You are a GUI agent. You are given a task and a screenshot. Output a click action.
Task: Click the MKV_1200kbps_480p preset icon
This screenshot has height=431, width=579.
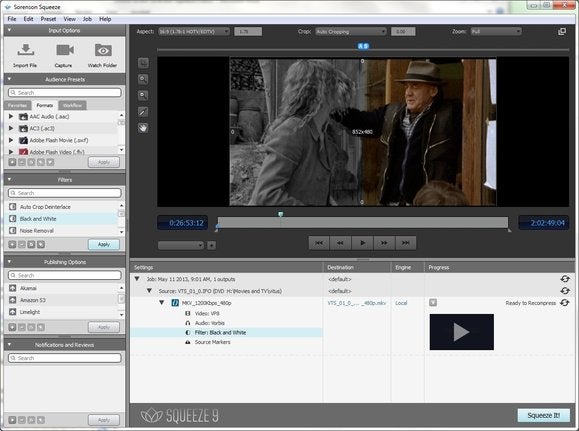175,303
